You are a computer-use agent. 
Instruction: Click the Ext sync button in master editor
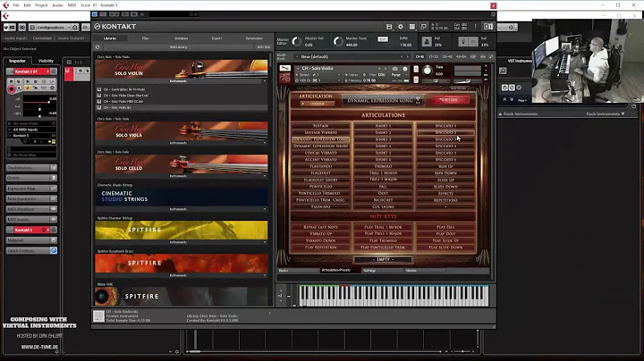383,39
